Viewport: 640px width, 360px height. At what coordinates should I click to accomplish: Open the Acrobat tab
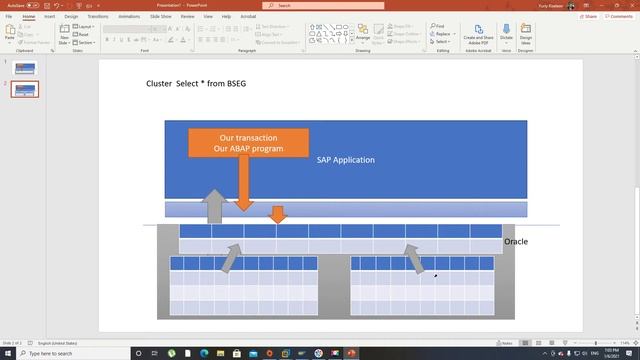[x=248, y=16]
